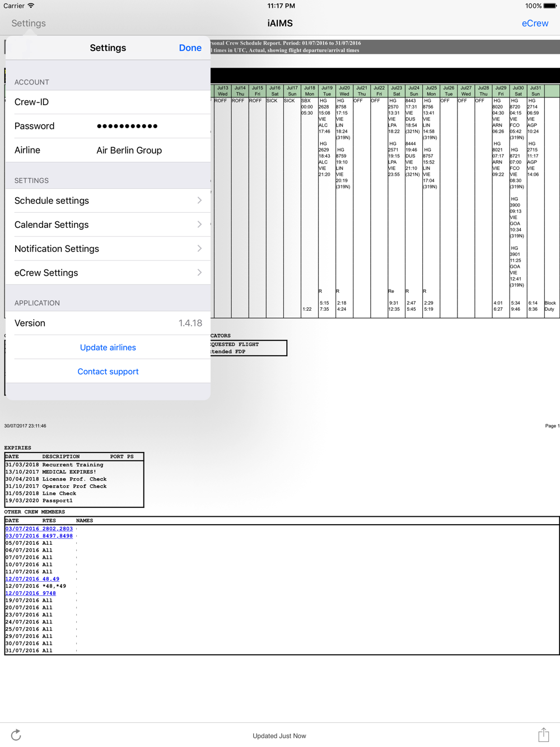Tap Jul19 Tue column header
Screen dimensions: 560x747
(327, 91)
